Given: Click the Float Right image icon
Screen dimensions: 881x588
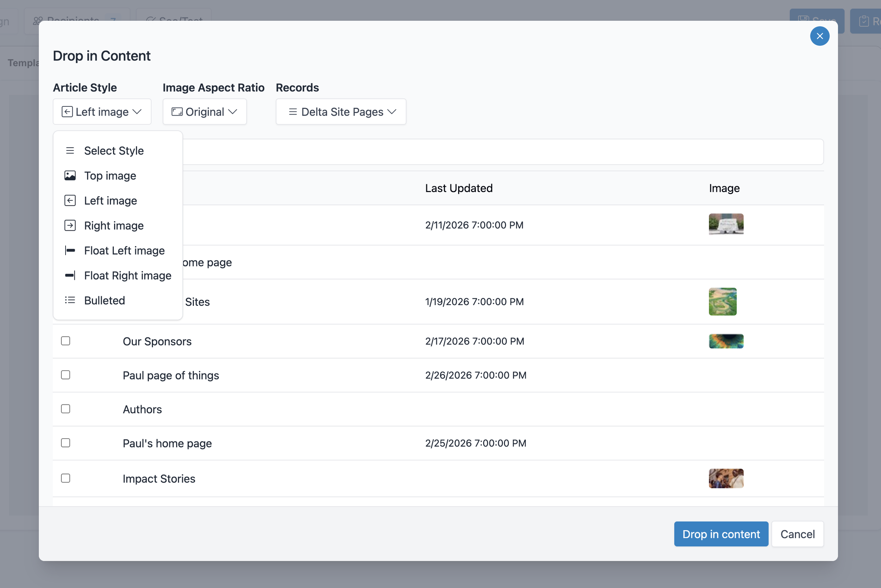Looking at the screenshot, I should (70, 276).
